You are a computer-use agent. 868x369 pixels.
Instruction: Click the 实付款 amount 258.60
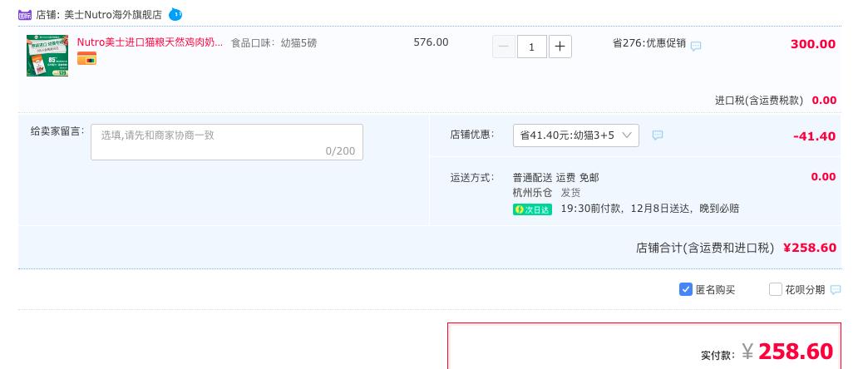796,352
